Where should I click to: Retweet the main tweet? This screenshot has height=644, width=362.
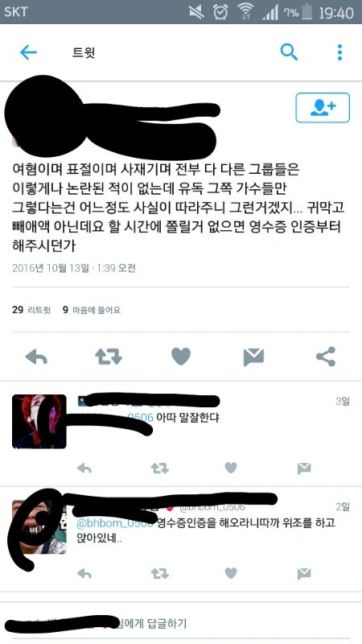tap(109, 357)
